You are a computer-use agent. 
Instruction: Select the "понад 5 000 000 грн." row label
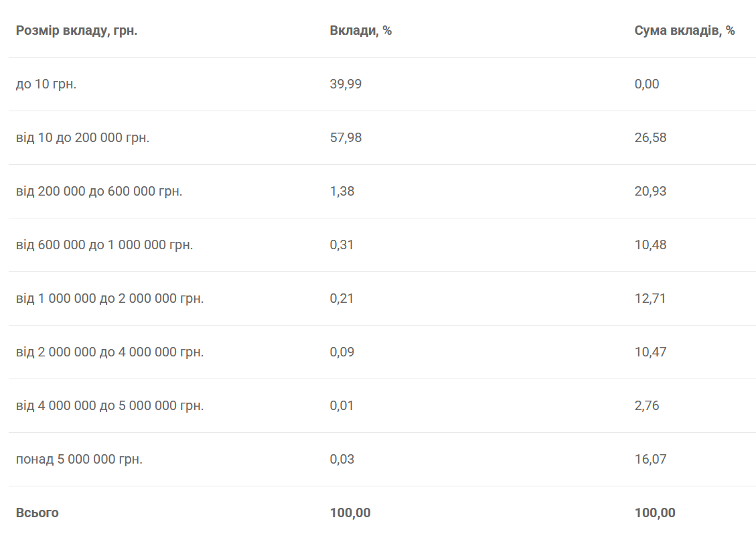click(79, 460)
